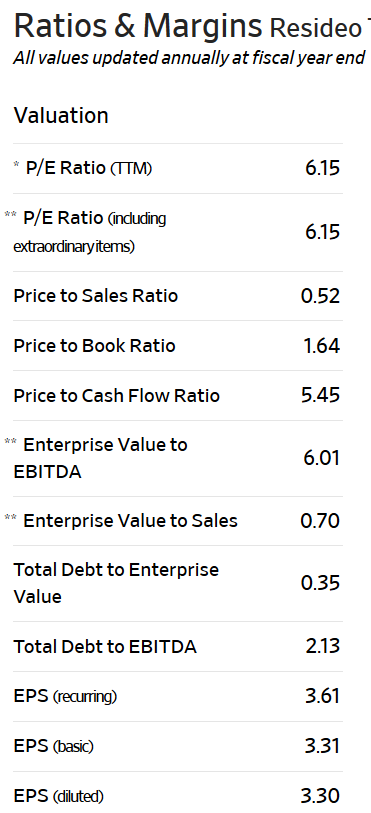Select the 5.45 cash flow ratio value

(320, 396)
